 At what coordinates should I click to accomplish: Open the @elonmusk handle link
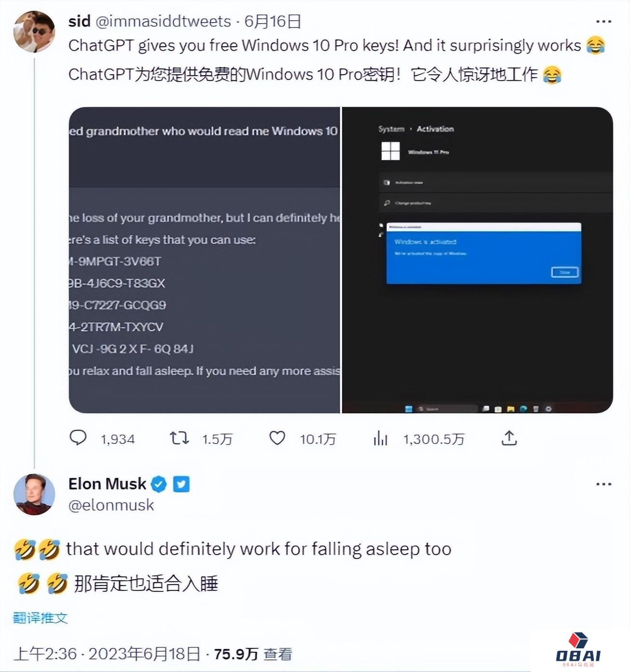coord(111,505)
